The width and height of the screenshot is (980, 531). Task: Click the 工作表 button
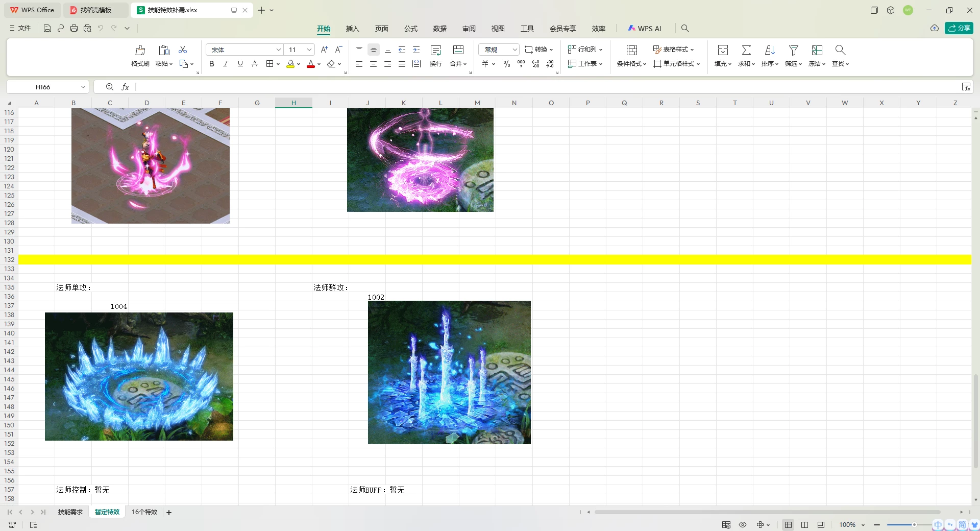(x=585, y=64)
